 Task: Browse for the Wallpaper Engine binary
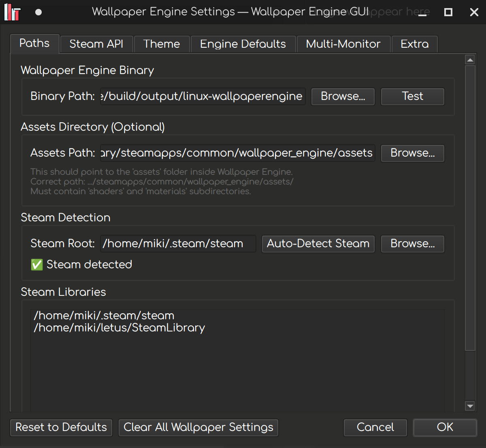[343, 96]
